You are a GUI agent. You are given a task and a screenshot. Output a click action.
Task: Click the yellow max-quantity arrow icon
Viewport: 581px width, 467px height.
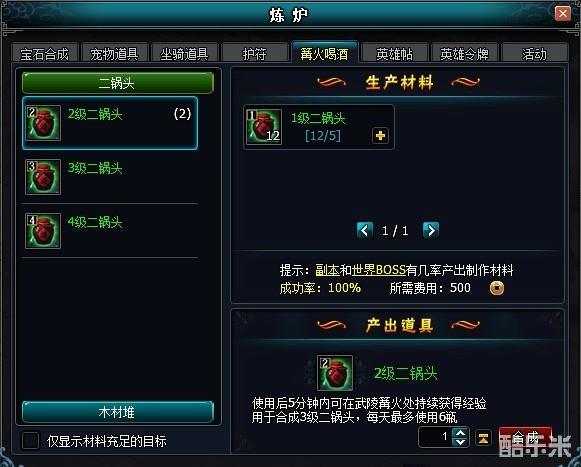click(x=483, y=438)
